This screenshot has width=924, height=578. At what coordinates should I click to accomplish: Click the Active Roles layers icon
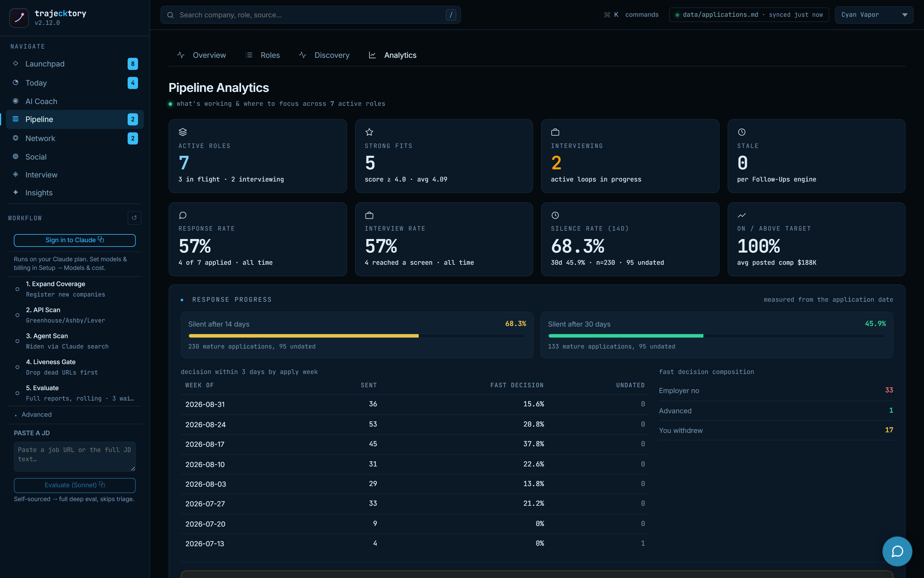coord(183,132)
